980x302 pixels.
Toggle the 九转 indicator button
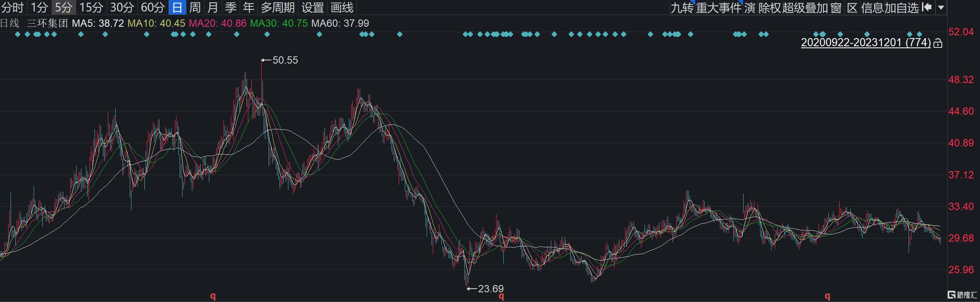click(x=682, y=7)
